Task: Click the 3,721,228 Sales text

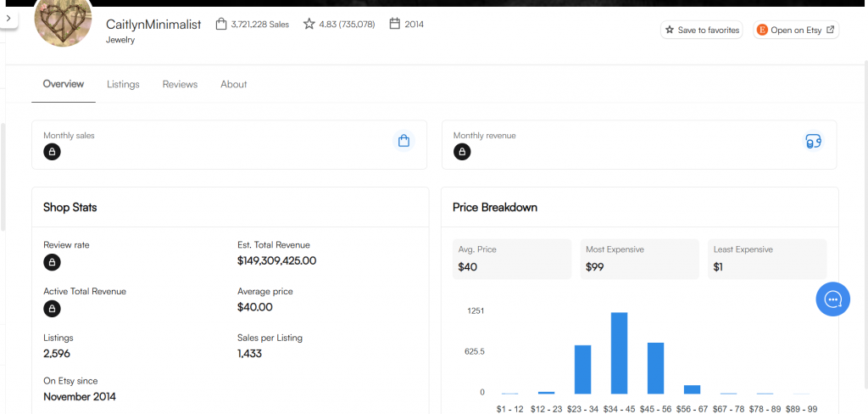Action: coord(260,25)
